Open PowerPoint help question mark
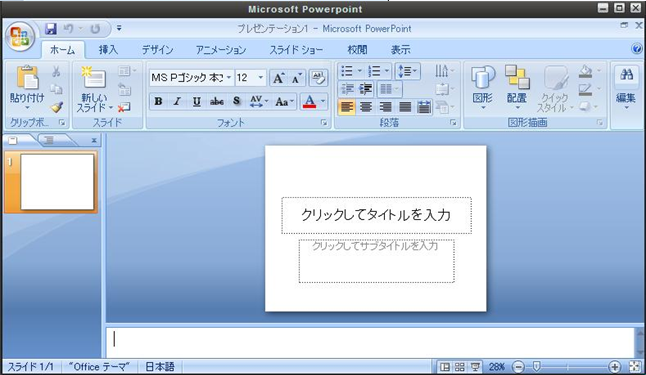Screen dimensions: 646x375 pyautogui.click(x=637, y=49)
